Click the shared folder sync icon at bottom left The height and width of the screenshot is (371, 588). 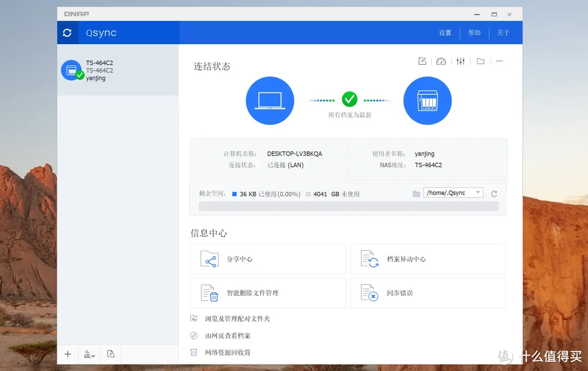point(111,354)
